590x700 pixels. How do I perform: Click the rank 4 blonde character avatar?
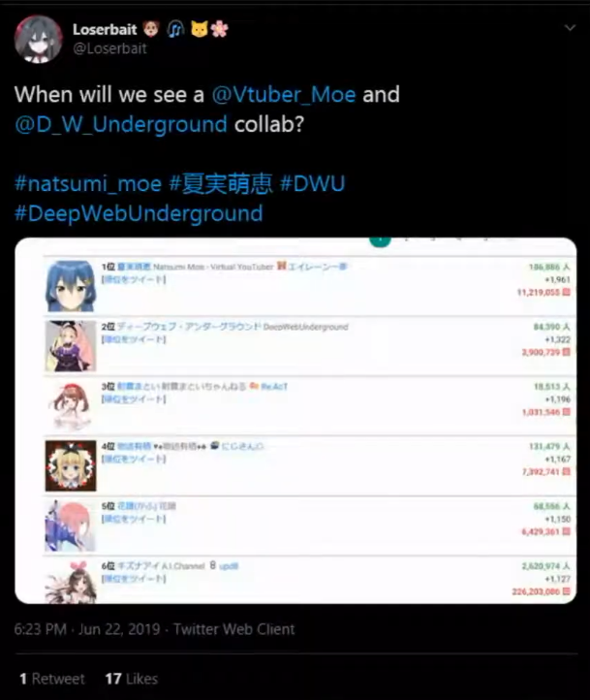pyautogui.click(x=71, y=465)
